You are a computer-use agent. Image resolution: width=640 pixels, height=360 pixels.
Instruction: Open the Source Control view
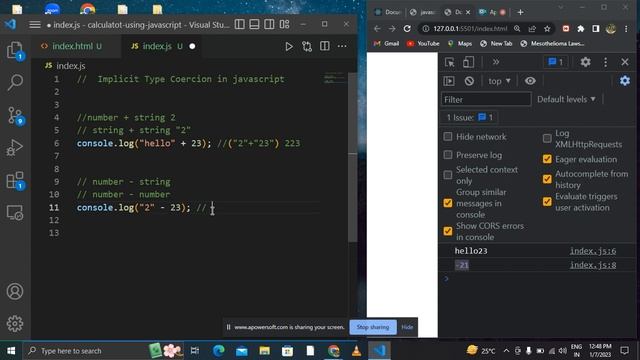[15, 116]
